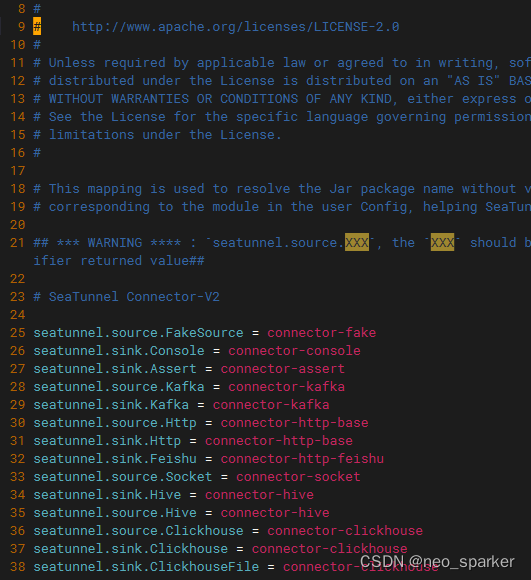Click connector-http-base value on line 30
Screen dimensions: 531x580
click(x=295, y=422)
